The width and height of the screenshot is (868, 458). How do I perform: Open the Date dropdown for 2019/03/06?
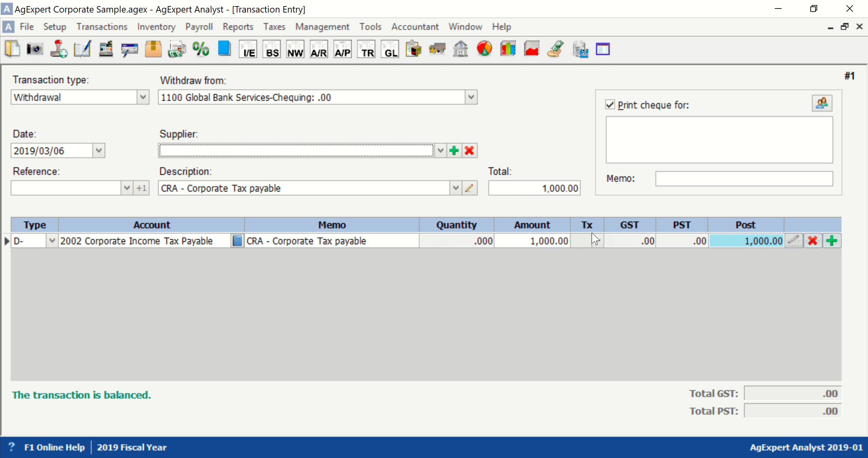(98, 151)
